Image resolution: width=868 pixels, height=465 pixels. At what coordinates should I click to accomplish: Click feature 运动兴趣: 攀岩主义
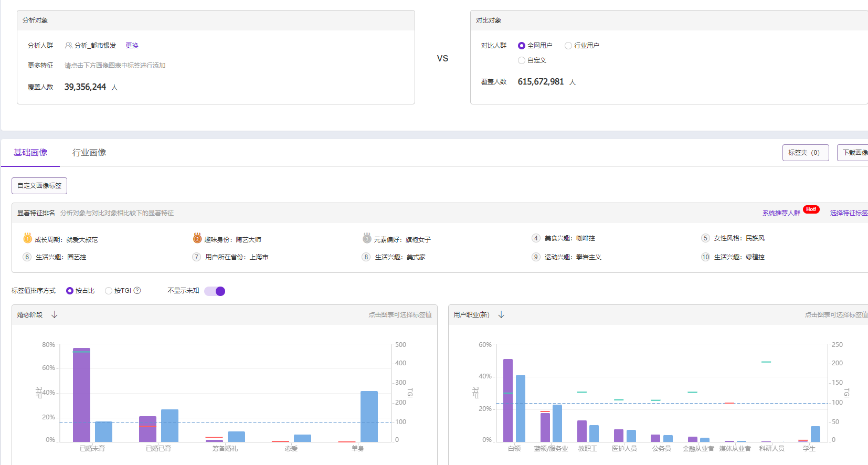pyautogui.click(x=573, y=257)
